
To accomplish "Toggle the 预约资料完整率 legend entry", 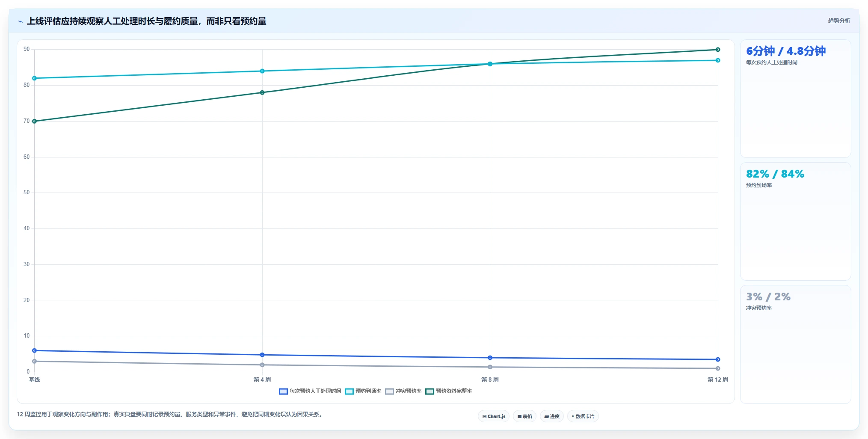I will pos(449,391).
